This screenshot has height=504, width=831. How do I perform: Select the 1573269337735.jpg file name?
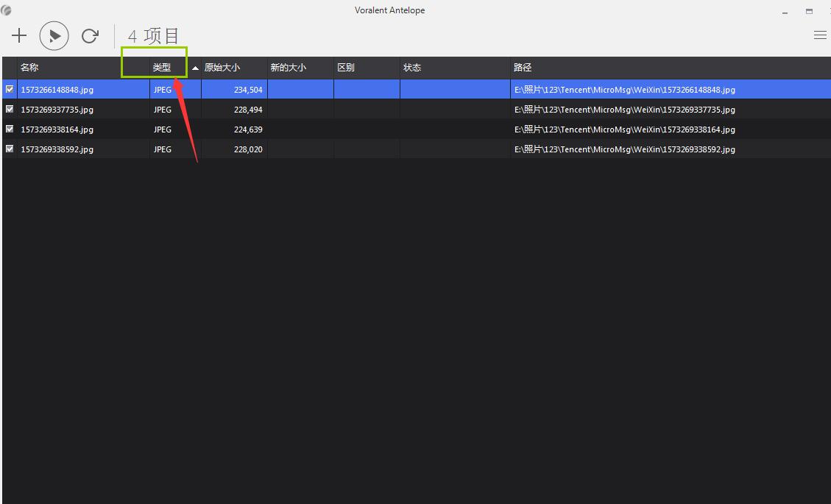coord(57,110)
